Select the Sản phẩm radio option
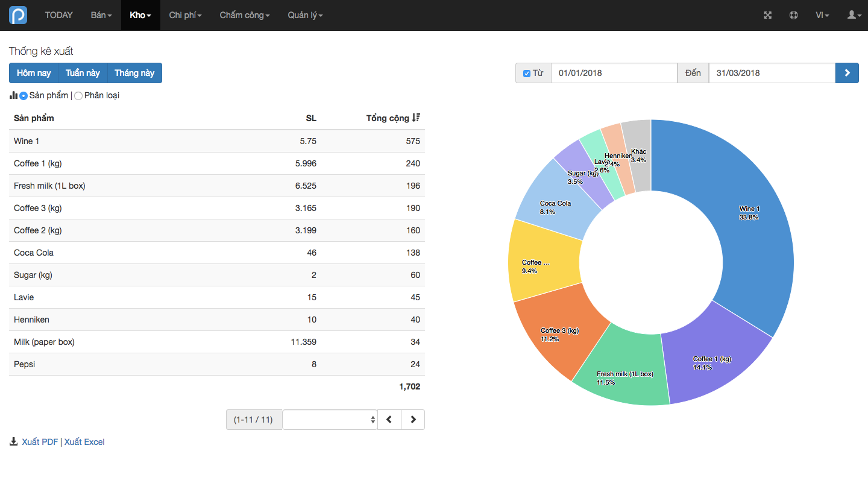 (24, 96)
